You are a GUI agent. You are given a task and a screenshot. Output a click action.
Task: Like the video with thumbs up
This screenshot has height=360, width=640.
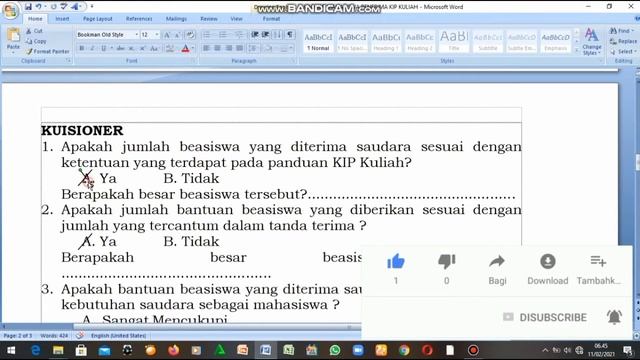[396, 262]
